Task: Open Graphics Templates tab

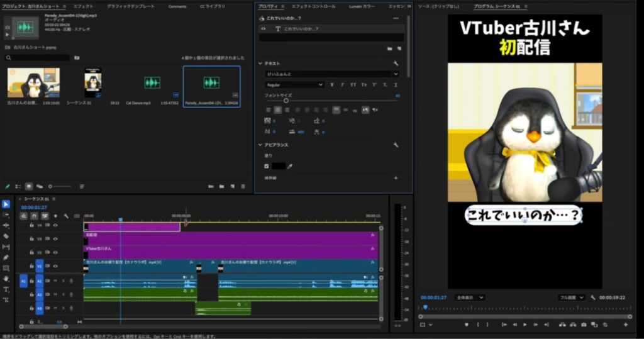Action: pos(131,6)
